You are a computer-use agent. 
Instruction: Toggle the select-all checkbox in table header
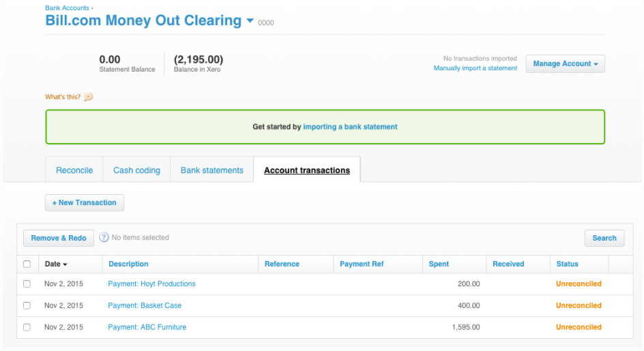(27, 264)
